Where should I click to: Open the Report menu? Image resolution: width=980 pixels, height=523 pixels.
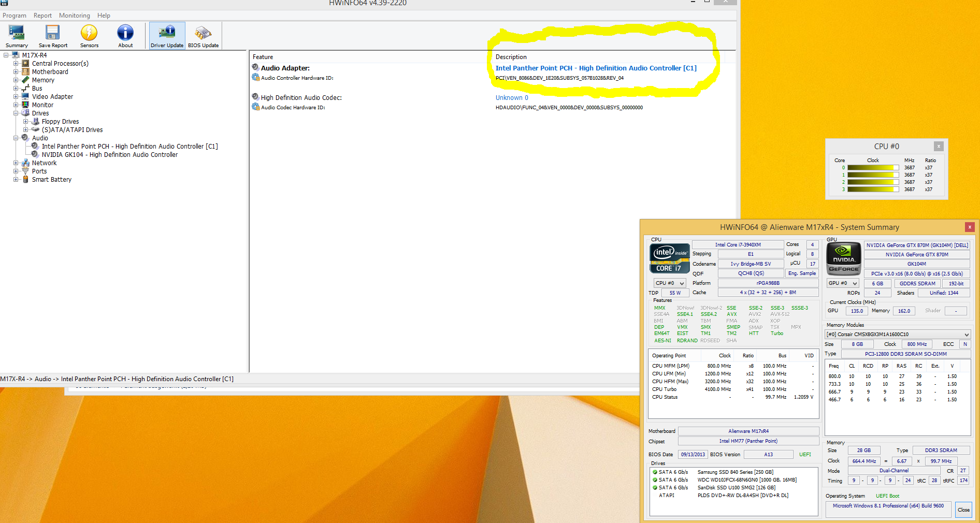[42, 16]
